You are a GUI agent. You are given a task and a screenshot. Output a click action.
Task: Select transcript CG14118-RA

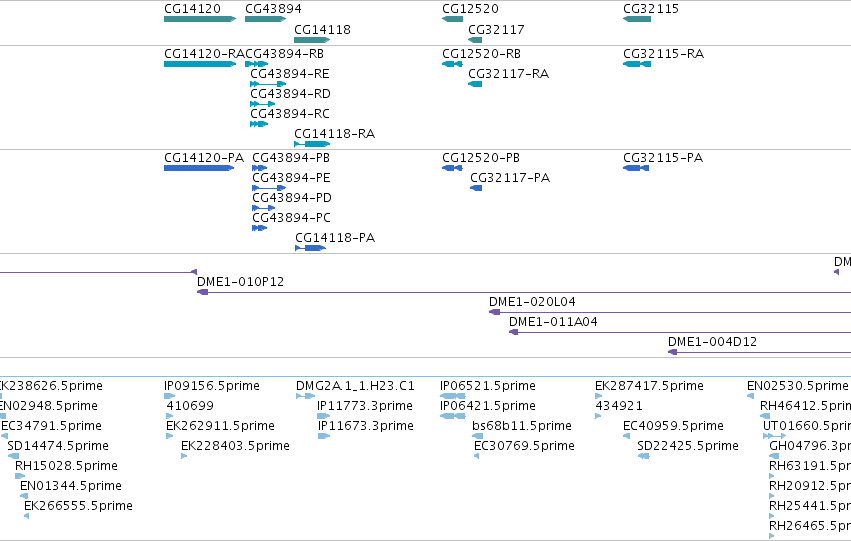pyautogui.click(x=312, y=144)
